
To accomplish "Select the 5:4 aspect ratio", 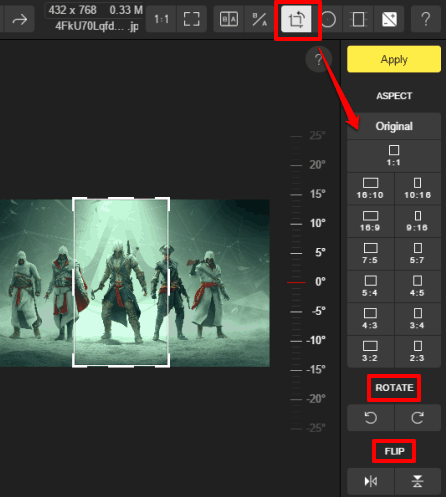I will [370, 286].
